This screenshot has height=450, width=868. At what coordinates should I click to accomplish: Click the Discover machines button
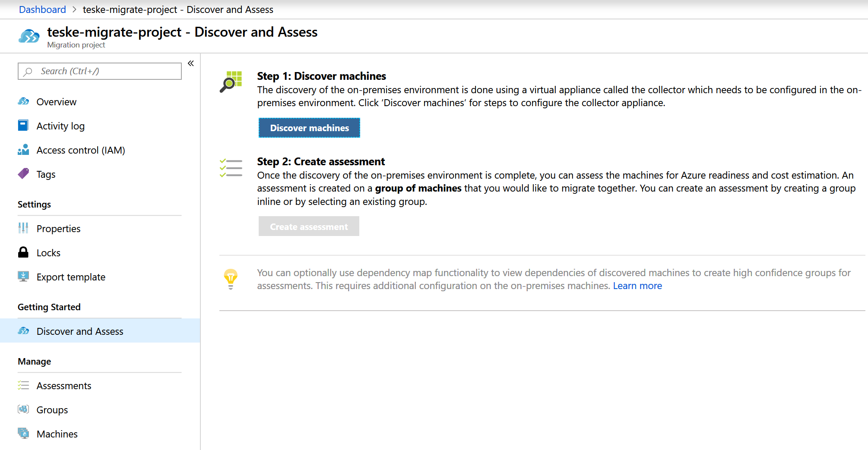point(309,128)
